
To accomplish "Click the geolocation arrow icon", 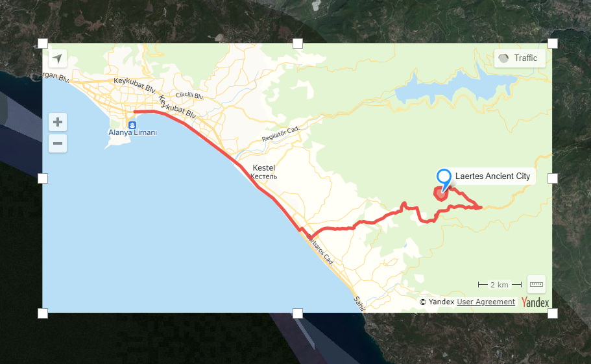I will [x=58, y=58].
